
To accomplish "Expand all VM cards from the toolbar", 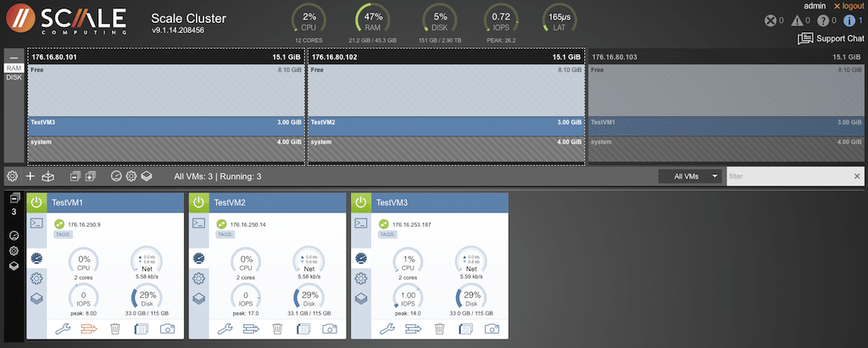I will [x=91, y=176].
